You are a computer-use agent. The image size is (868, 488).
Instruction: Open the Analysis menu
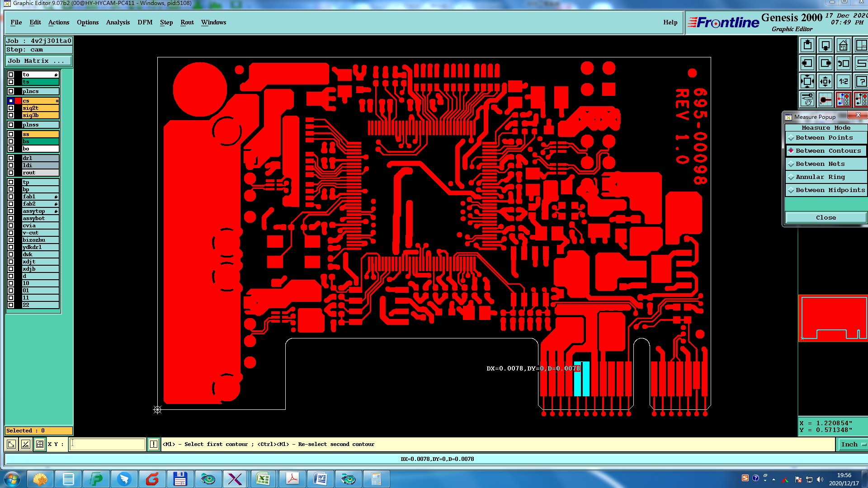click(x=118, y=22)
